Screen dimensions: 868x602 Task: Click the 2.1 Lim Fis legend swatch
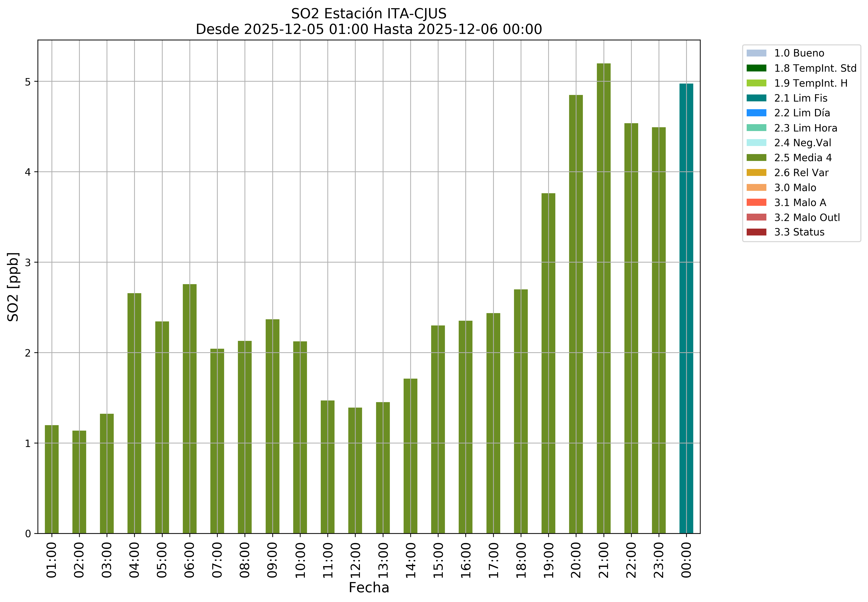(756, 98)
